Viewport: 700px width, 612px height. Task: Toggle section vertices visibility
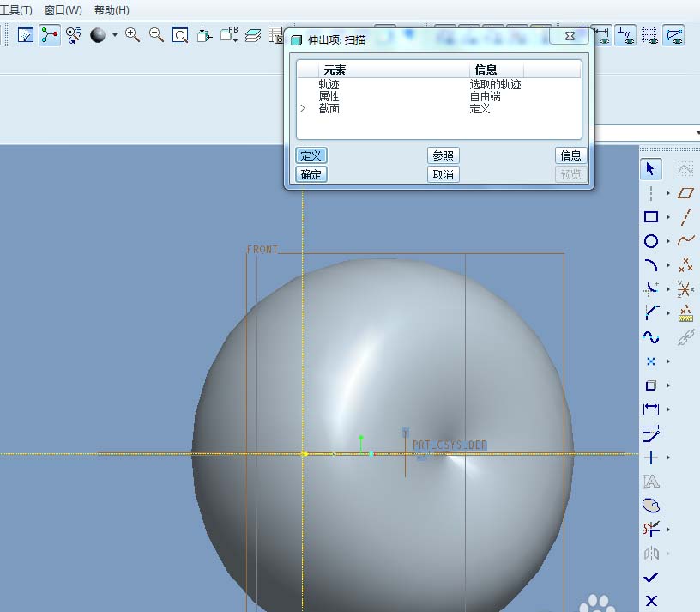673,35
